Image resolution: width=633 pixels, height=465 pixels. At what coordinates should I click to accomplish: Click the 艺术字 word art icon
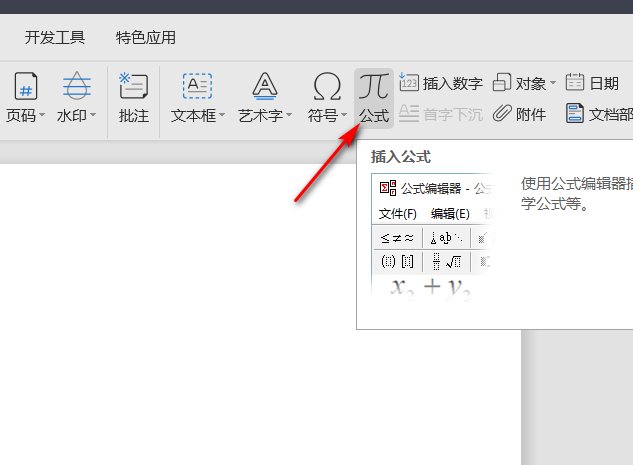click(x=265, y=86)
